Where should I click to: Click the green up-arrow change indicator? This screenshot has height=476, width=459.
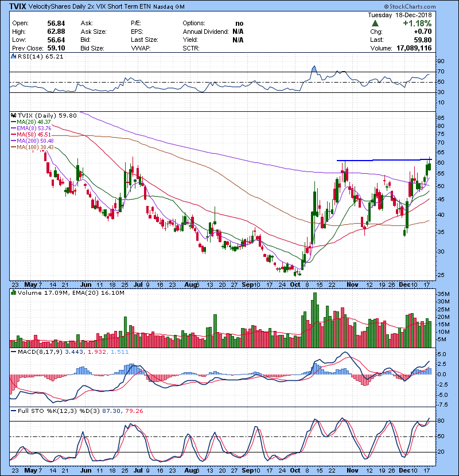[x=375, y=24]
